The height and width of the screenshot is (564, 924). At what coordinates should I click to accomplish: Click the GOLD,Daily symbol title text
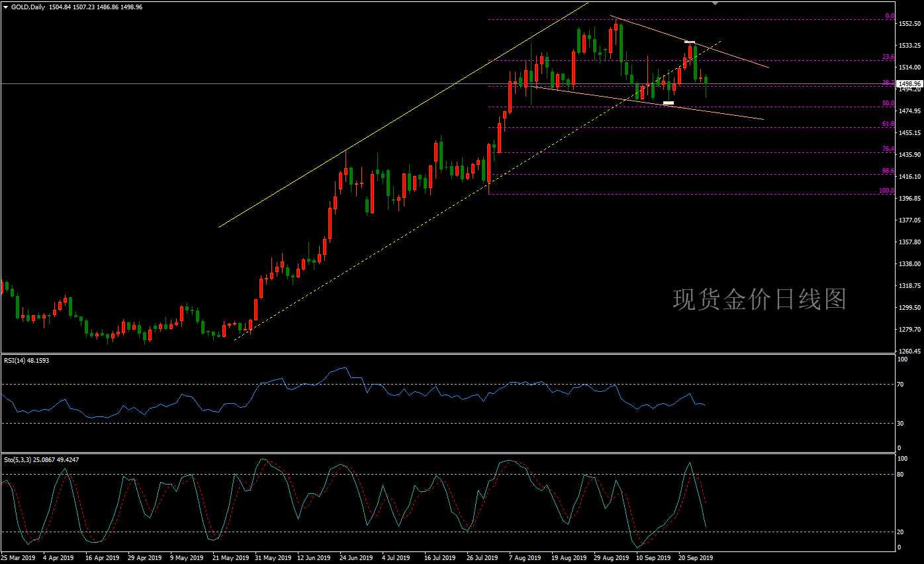click(28, 7)
